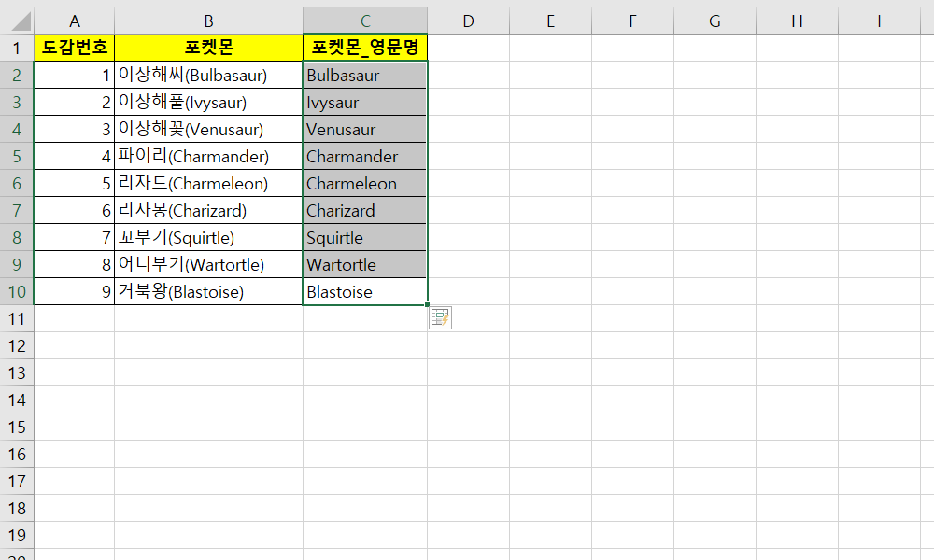Click cell Squirtle in column C
This screenshot has height=560, width=934.
pos(365,237)
